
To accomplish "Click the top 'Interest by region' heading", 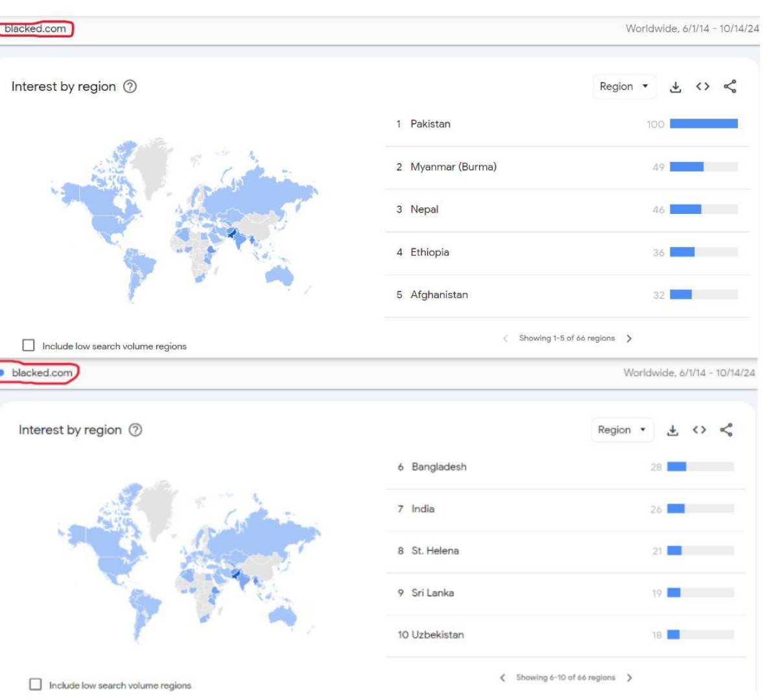I will pyautogui.click(x=64, y=87).
